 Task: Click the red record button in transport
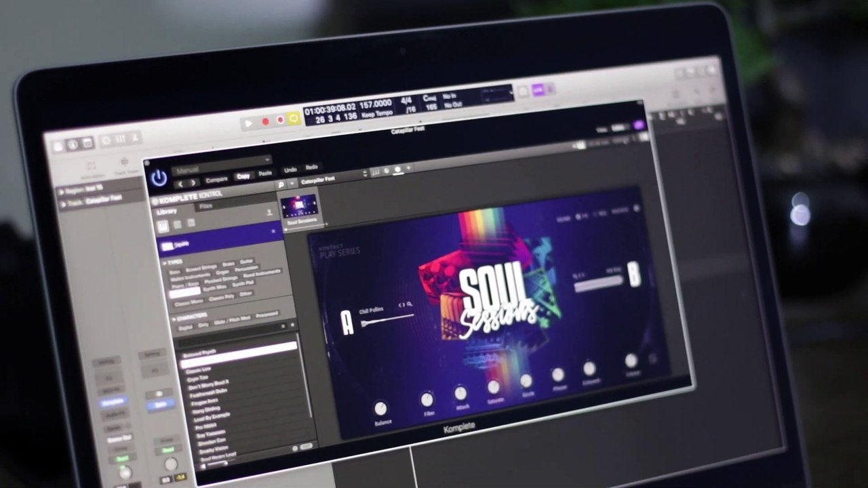(x=265, y=121)
